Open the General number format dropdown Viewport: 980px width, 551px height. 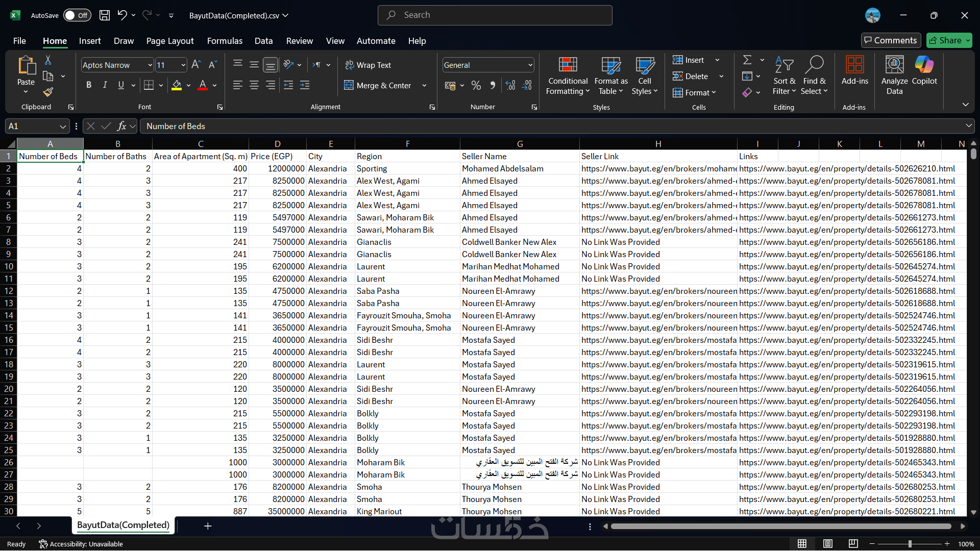point(530,65)
